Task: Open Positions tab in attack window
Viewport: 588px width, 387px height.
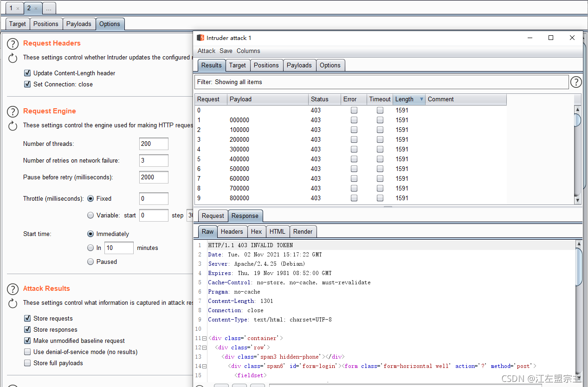Action: coord(266,66)
